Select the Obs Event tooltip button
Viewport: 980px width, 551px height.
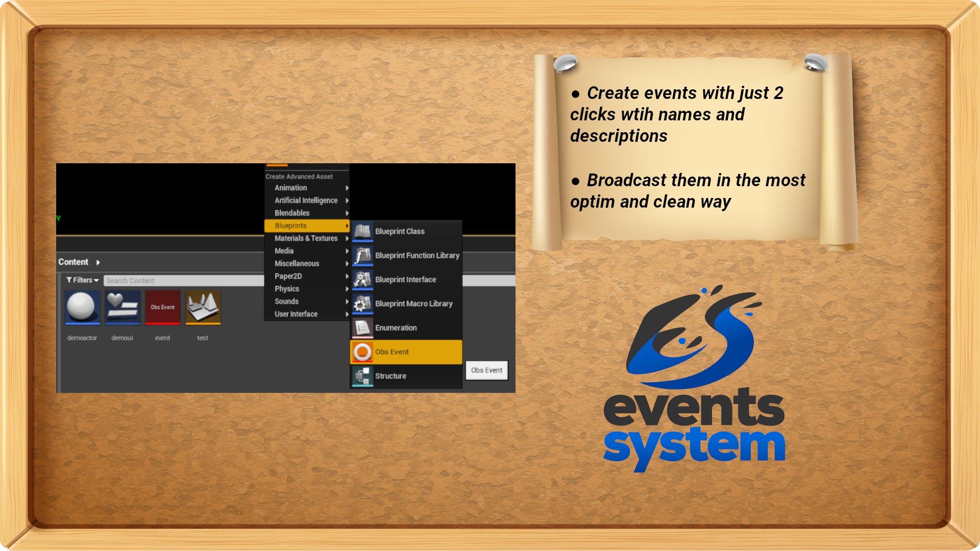pyautogui.click(x=486, y=370)
